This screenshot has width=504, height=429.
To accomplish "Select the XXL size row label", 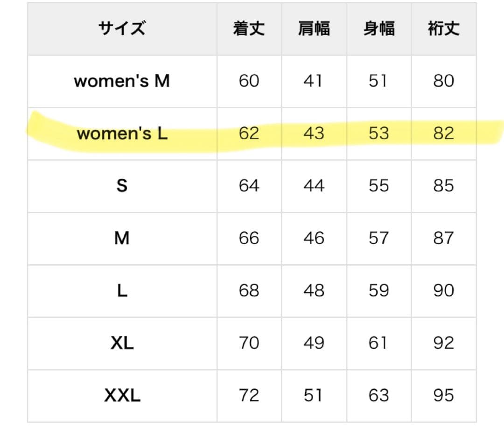I will tap(122, 395).
